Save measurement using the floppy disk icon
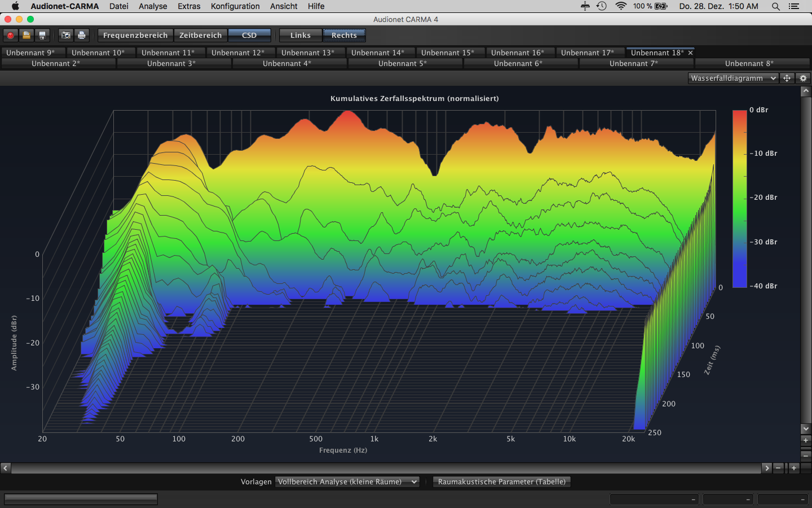 [42, 35]
